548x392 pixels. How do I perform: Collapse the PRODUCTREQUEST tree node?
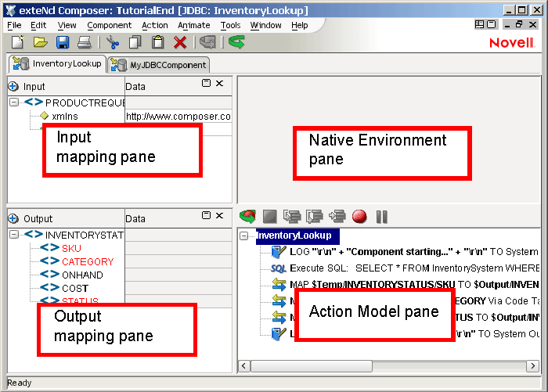[x=14, y=102]
